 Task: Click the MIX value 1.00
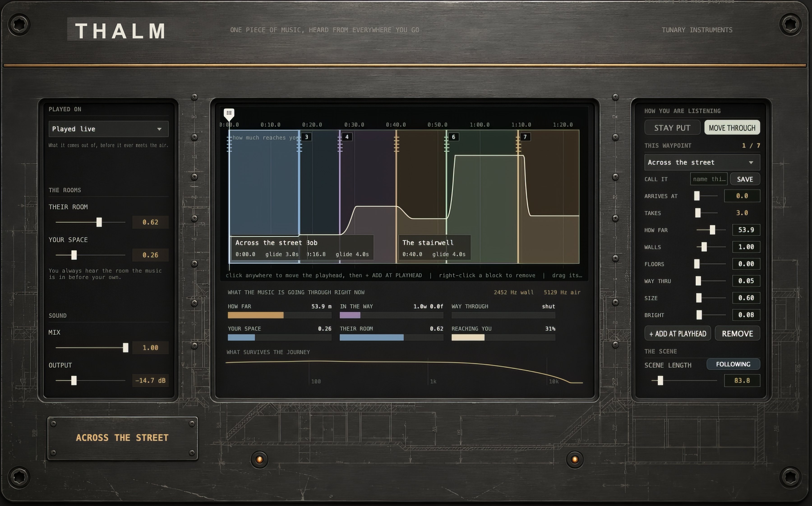point(150,348)
